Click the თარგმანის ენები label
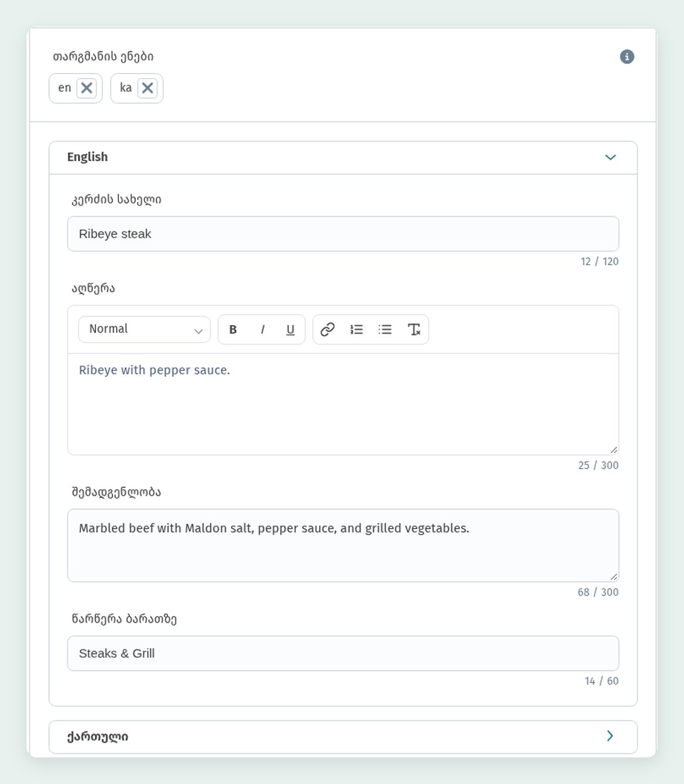 (x=103, y=57)
